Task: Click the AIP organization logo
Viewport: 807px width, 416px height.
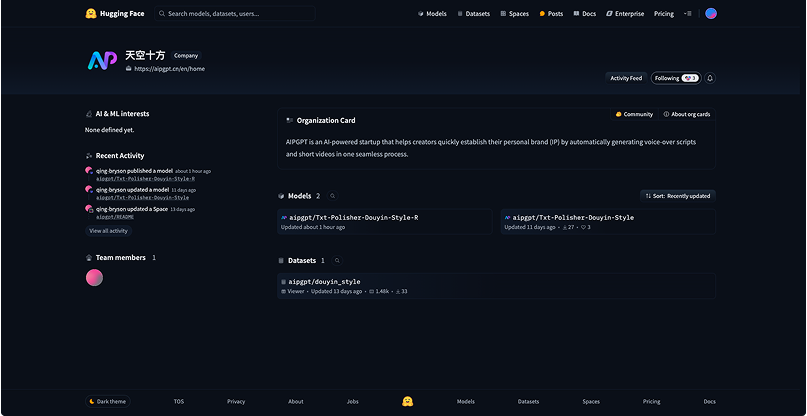Action: pyautogui.click(x=102, y=60)
